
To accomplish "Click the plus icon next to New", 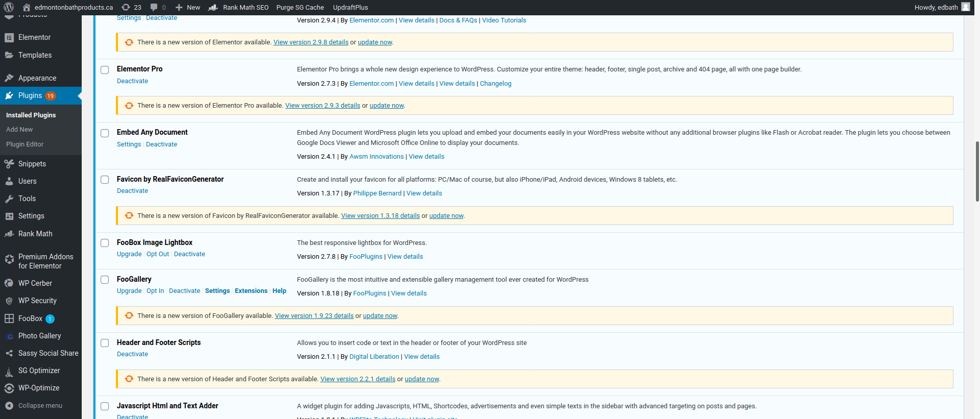I will [x=179, y=7].
